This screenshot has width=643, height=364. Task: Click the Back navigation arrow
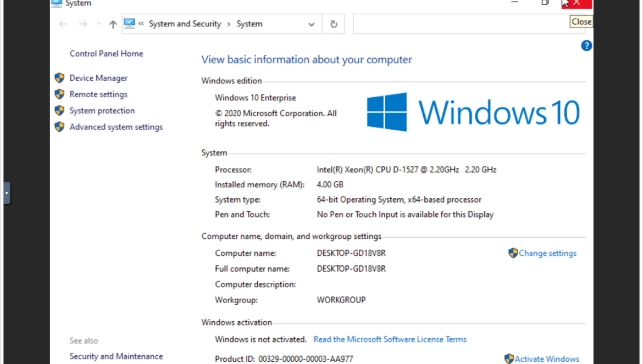click(63, 24)
